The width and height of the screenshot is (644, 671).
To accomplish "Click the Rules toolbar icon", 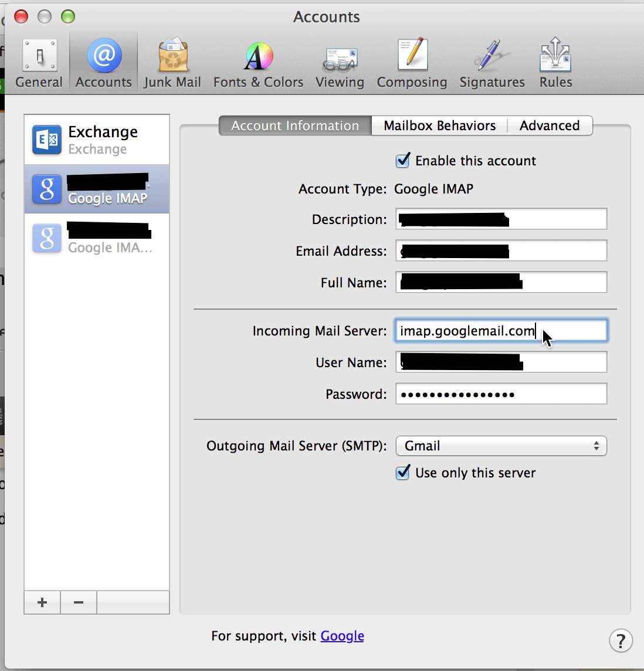I will (554, 61).
